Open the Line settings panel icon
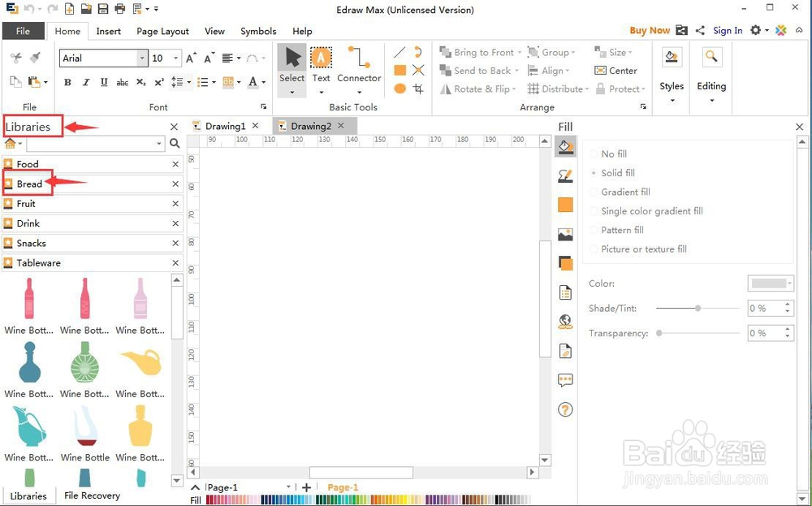The height and width of the screenshot is (506, 812). tap(565, 176)
